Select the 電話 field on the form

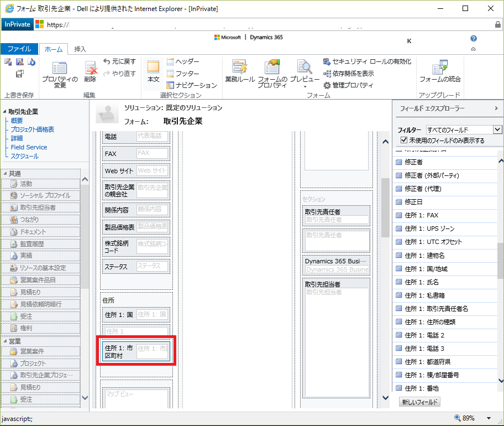pos(136,137)
